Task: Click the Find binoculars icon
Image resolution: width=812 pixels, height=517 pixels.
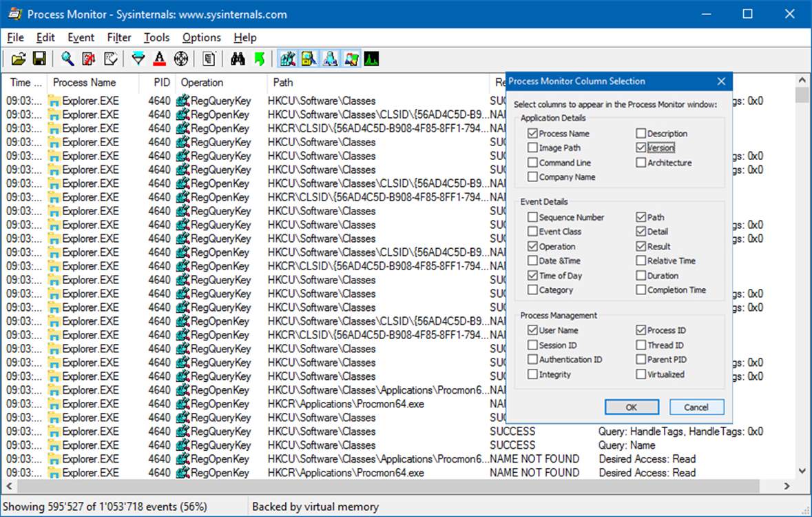Action: click(238, 59)
